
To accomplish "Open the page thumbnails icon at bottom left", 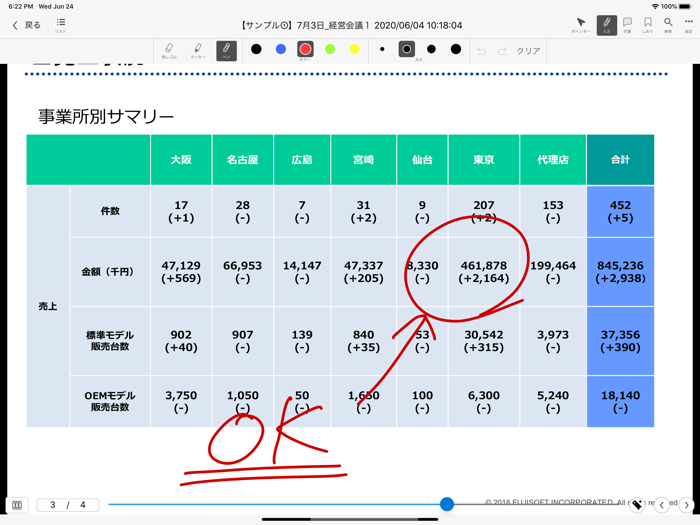I will pos(17,505).
